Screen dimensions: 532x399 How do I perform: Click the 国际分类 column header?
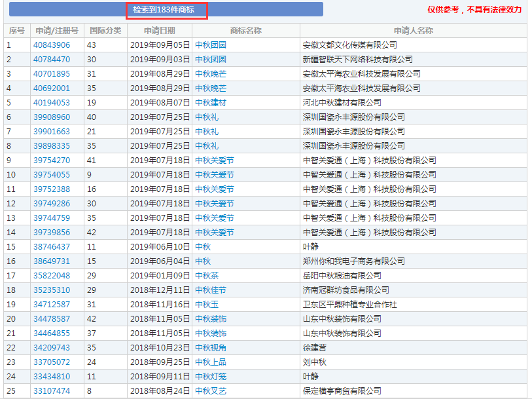click(105, 31)
